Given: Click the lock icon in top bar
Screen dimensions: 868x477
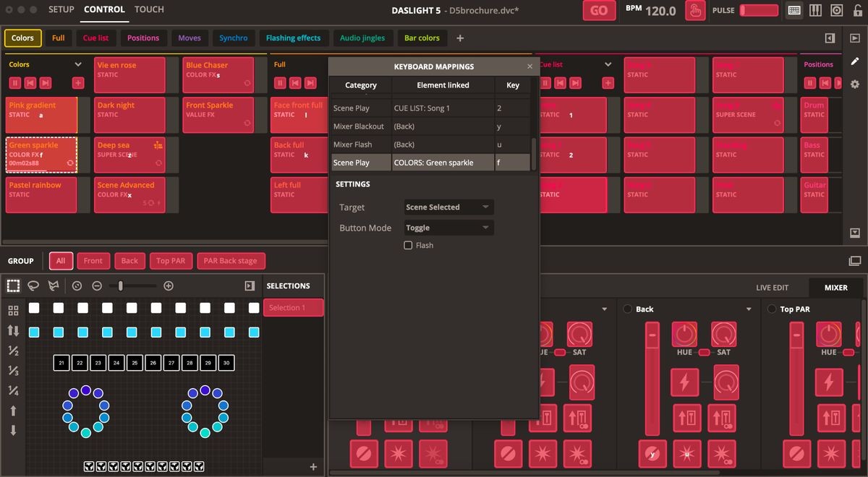Looking at the screenshot, I should tap(856, 11).
